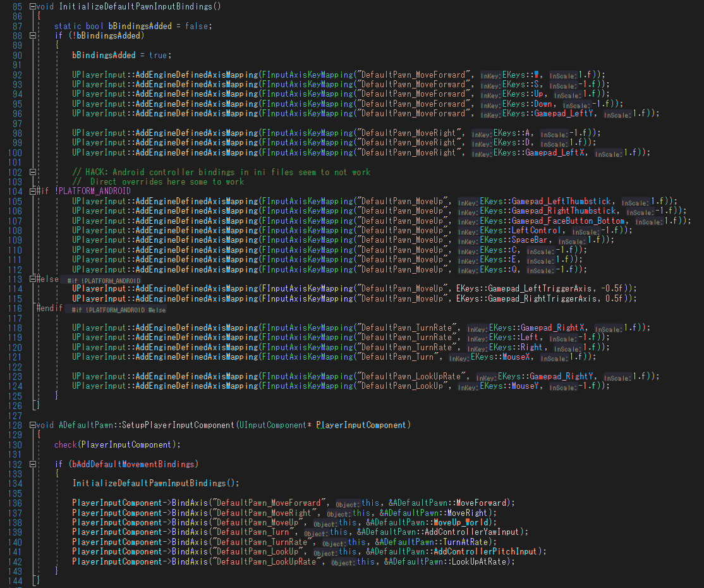
Task: Click EKeys::LeftControl on line 108
Action: point(520,230)
